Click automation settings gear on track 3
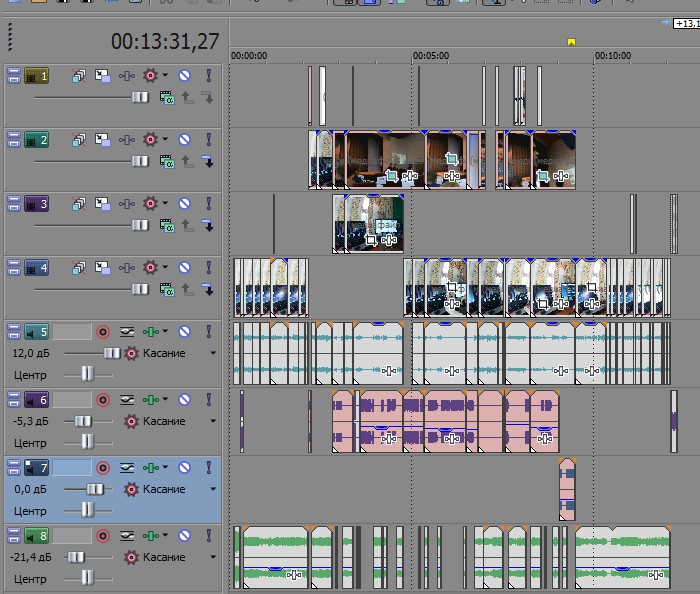700x594 pixels. (150, 204)
